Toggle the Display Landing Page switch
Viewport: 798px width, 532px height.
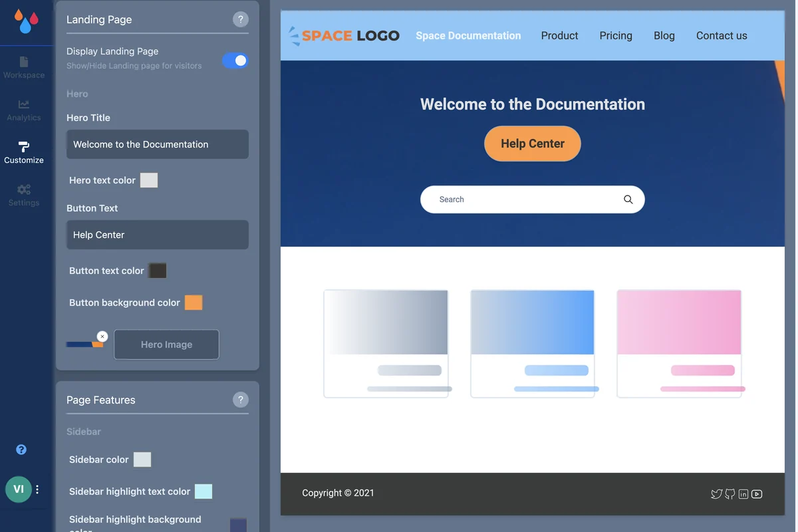point(235,61)
